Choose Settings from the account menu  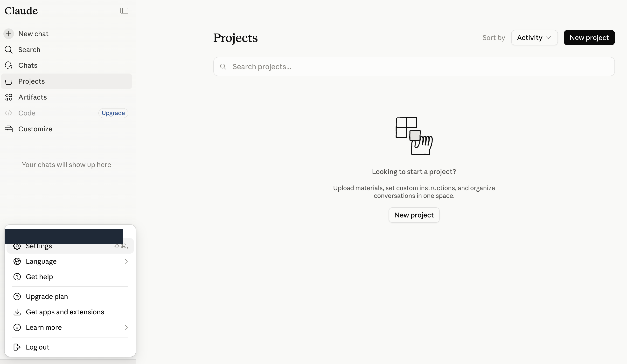70,246
